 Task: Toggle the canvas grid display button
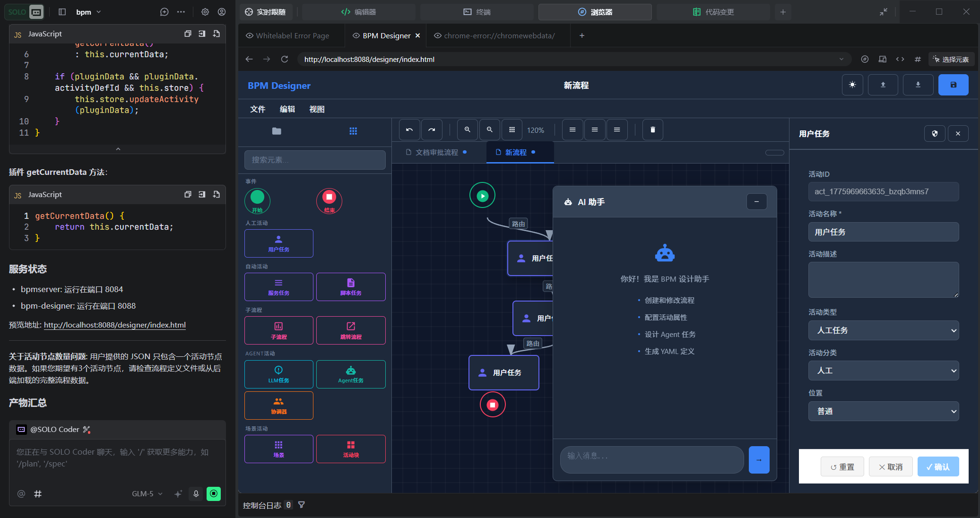[x=512, y=130]
